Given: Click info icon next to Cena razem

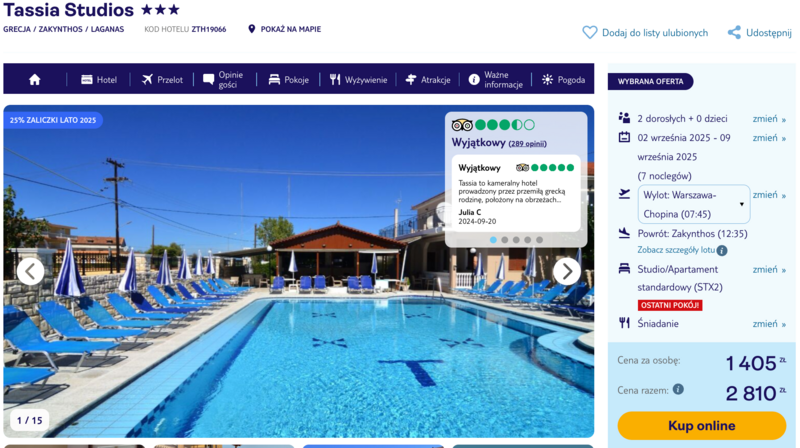Looking at the screenshot, I should tap(678, 389).
